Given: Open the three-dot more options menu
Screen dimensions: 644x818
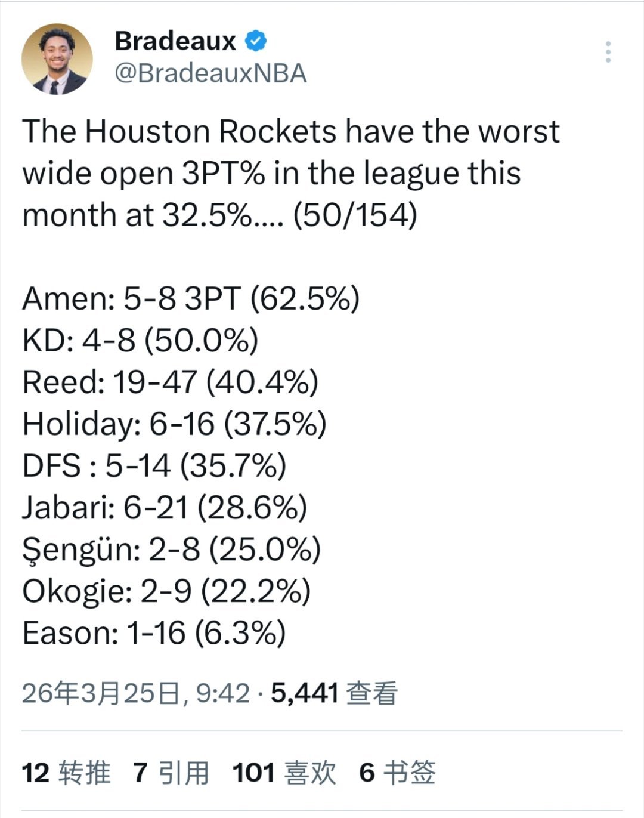Looking at the screenshot, I should coord(609,51).
